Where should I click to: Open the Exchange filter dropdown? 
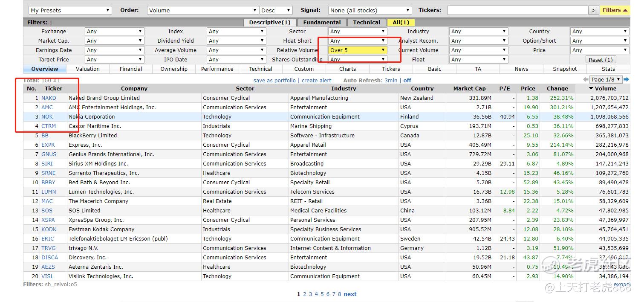pos(114,31)
